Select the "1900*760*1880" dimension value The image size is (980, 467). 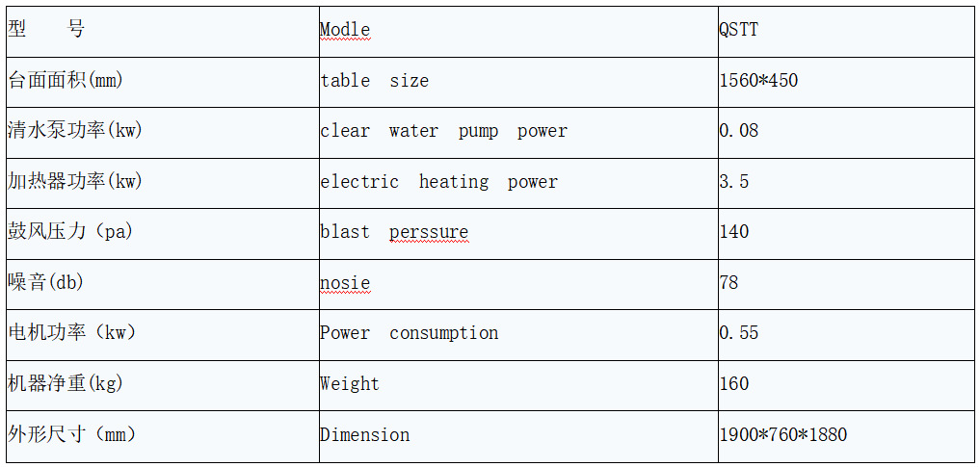(783, 435)
